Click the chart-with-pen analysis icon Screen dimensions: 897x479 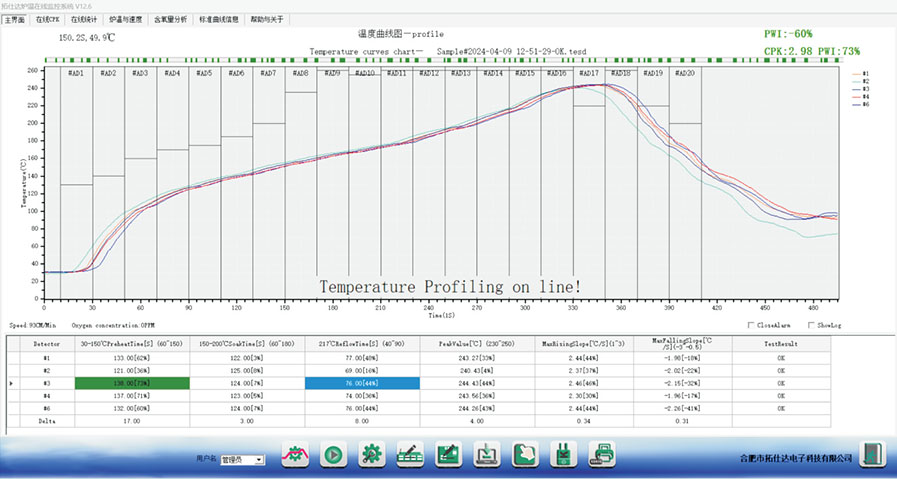pyautogui.click(x=449, y=453)
